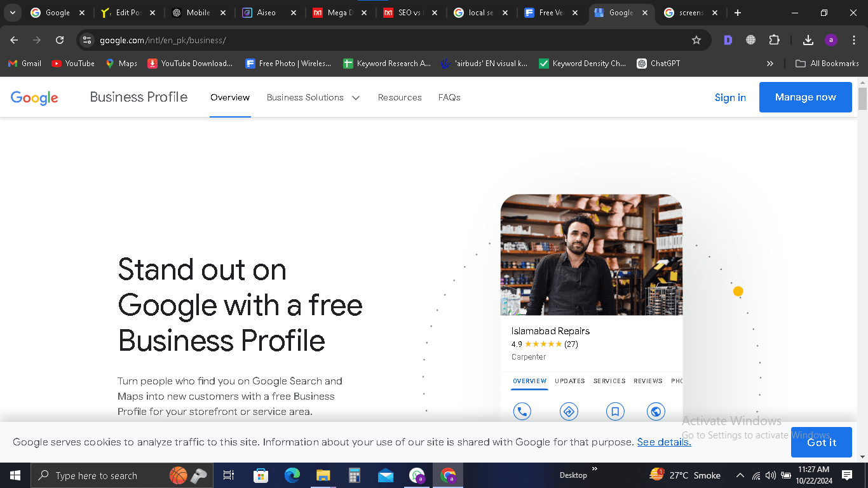This screenshot has width=868, height=488.
Task: Open the Extensions puzzle icon
Action: coord(774,40)
